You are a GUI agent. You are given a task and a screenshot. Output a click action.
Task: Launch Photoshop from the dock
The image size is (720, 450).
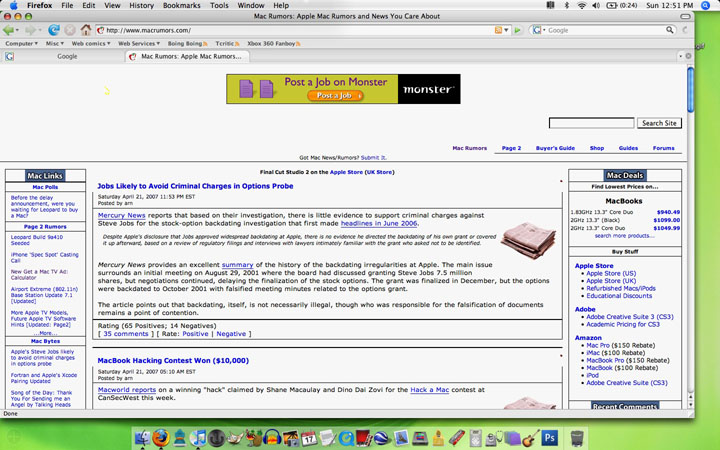[x=550, y=438]
